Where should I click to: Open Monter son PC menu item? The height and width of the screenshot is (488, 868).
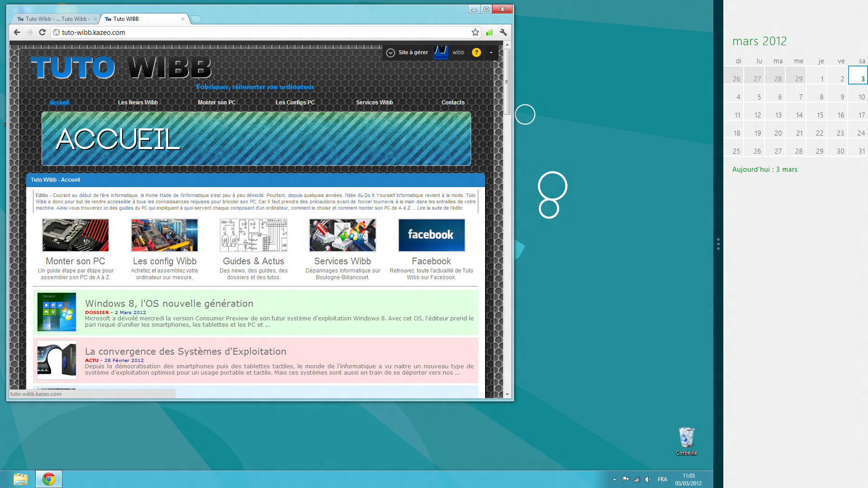[x=217, y=103]
